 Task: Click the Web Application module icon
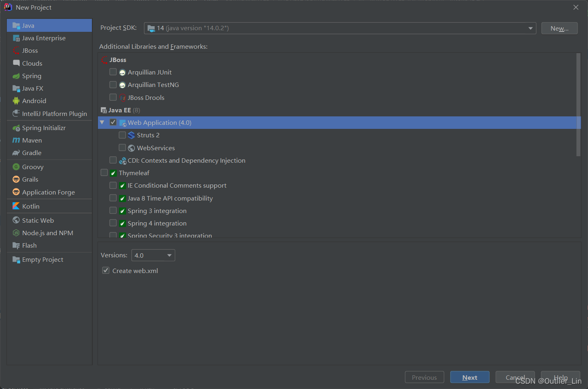pyautogui.click(x=123, y=123)
